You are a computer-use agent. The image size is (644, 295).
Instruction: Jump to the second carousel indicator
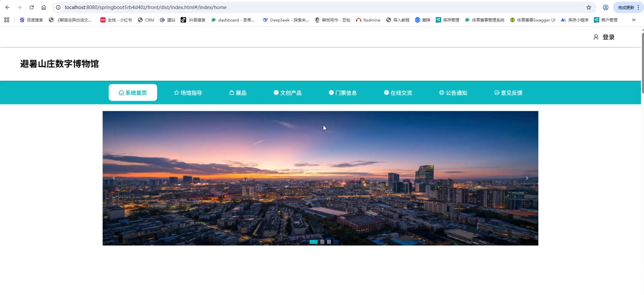pos(322,242)
